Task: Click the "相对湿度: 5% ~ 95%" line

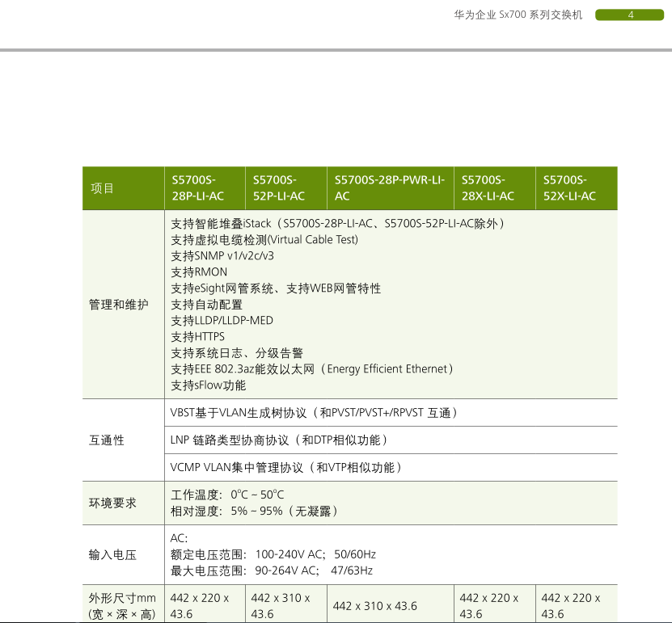Action: point(254,511)
